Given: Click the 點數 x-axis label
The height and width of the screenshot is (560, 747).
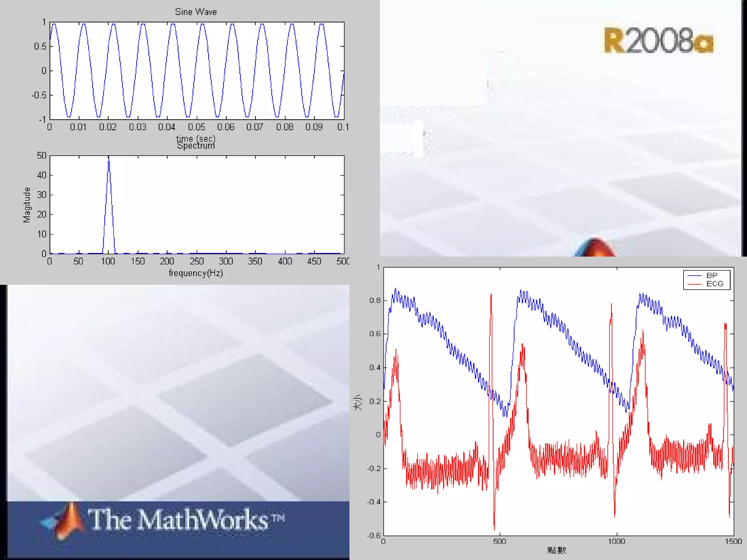Looking at the screenshot, I should [x=557, y=550].
